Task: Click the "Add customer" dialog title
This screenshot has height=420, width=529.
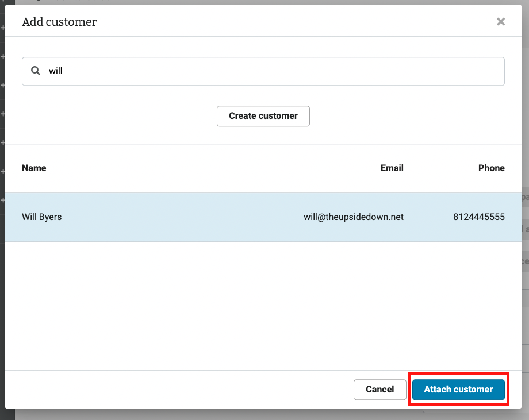Action: (x=59, y=22)
